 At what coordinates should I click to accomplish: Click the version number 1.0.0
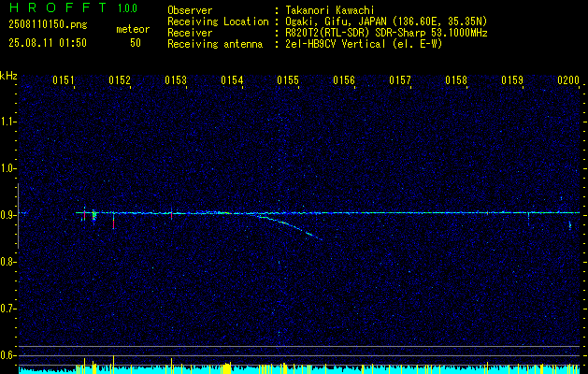coord(127,8)
